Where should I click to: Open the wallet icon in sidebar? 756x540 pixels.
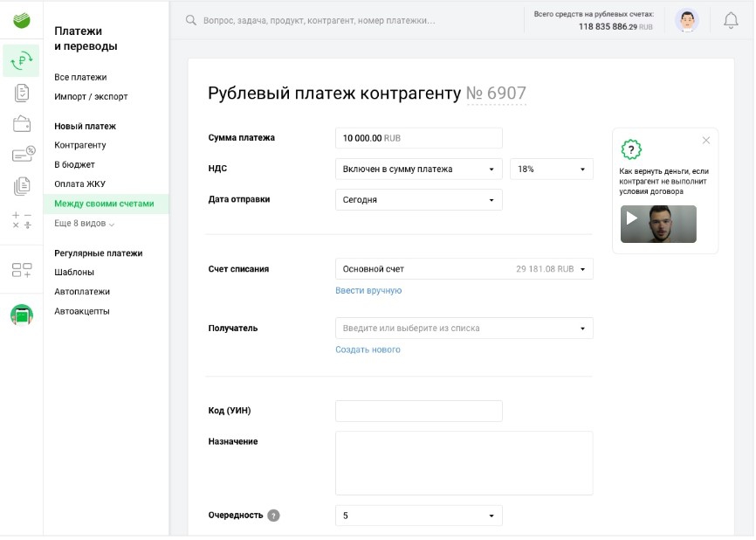(22, 124)
